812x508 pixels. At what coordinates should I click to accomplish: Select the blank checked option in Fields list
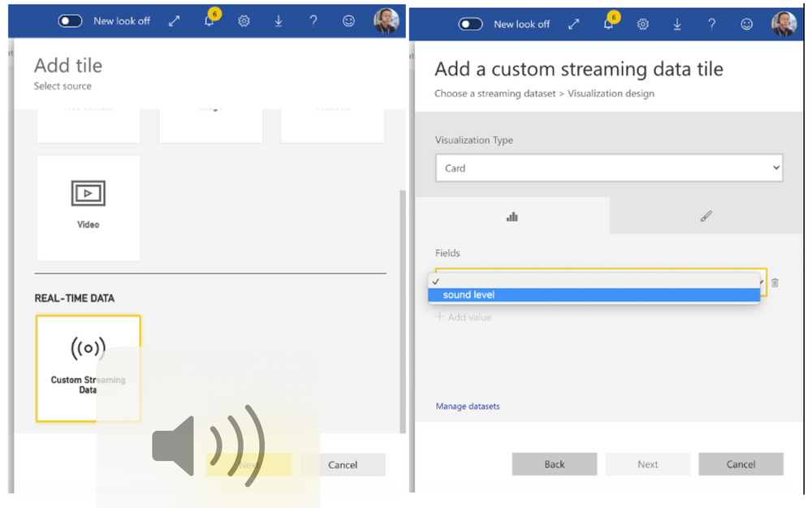point(594,282)
